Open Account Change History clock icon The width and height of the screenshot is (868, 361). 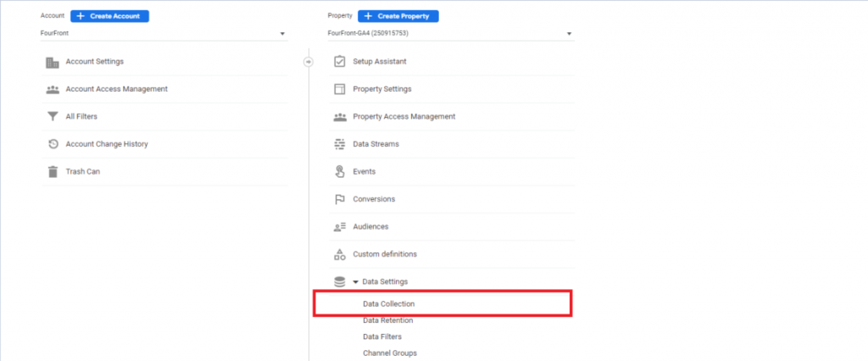(53, 144)
